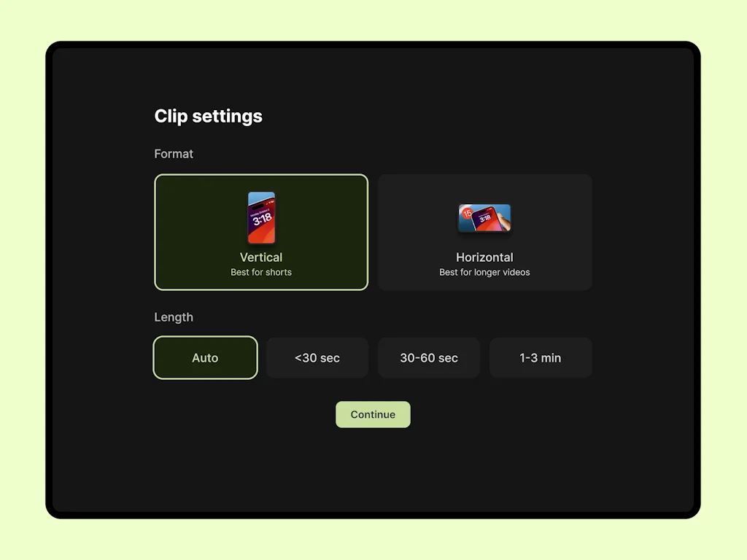Pick the 1-3 min clip duration

541,358
